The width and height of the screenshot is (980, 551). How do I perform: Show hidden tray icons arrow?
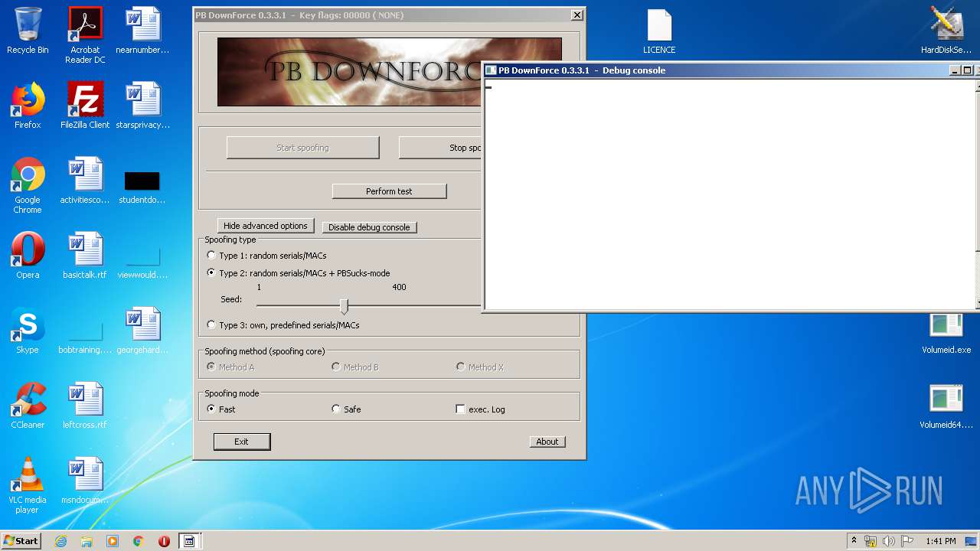pyautogui.click(x=854, y=541)
